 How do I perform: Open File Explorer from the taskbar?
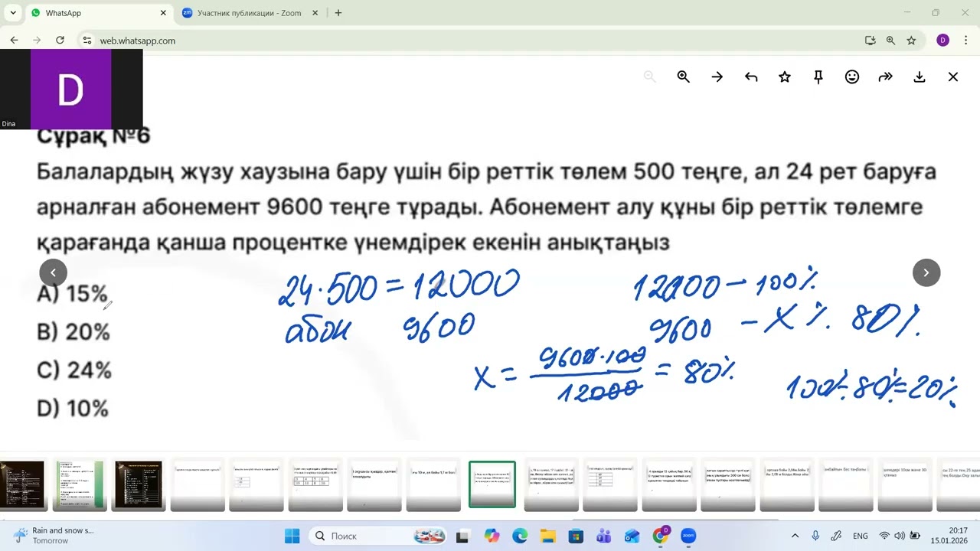point(547,536)
